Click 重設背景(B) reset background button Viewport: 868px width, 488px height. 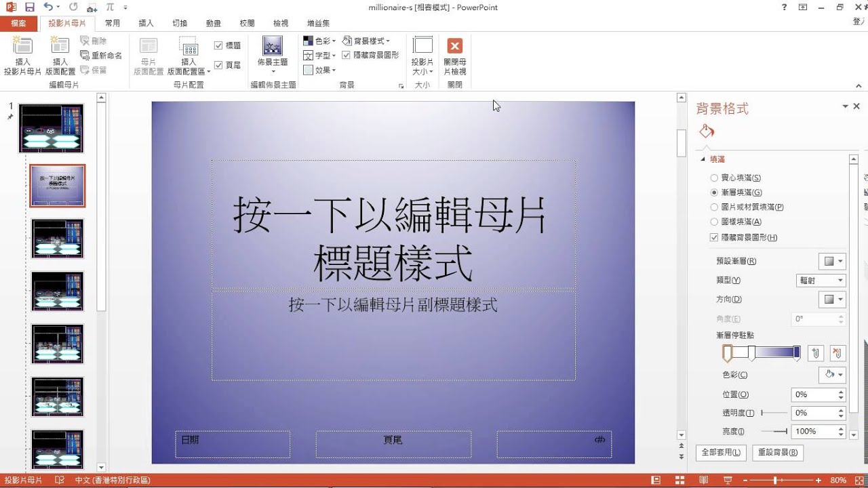pyautogui.click(x=778, y=453)
